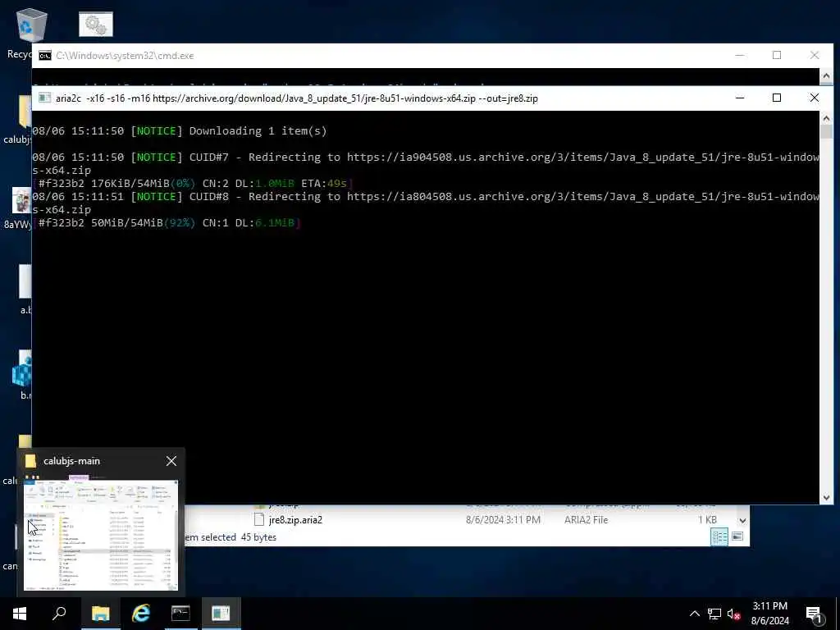Screen dimensions: 840x630
Task: Click the aria2c console scrollbar thumb
Action: 826,132
